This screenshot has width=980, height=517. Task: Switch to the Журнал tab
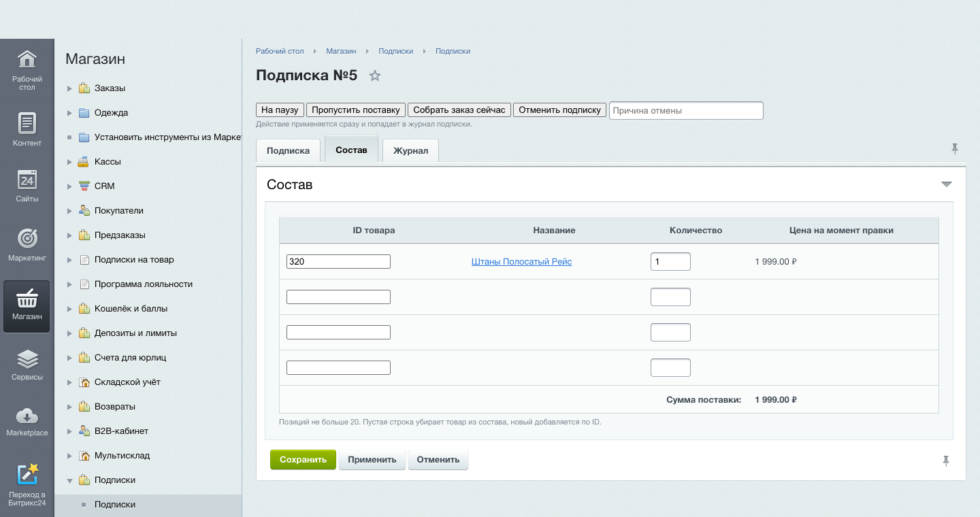click(x=410, y=151)
